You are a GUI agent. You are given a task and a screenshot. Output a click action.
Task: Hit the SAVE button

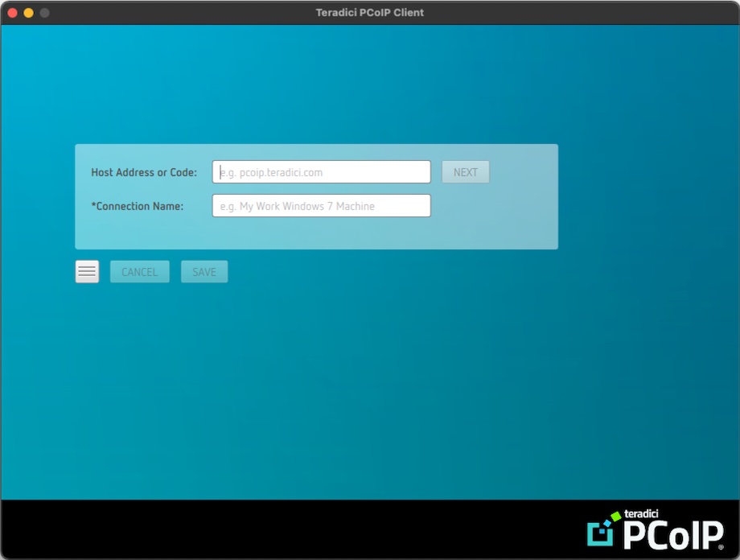tap(204, 272)
